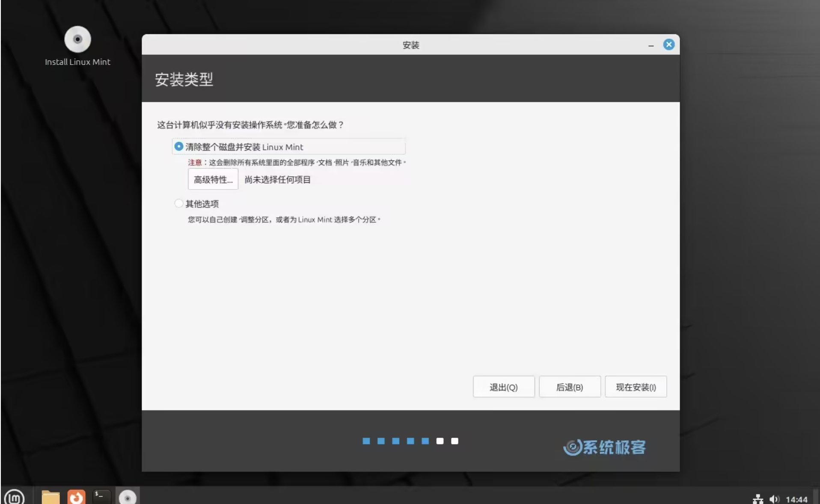Screen dimensions: 820x504
Task: Go back with the 后退(B) button
Action: click(570, 387)
